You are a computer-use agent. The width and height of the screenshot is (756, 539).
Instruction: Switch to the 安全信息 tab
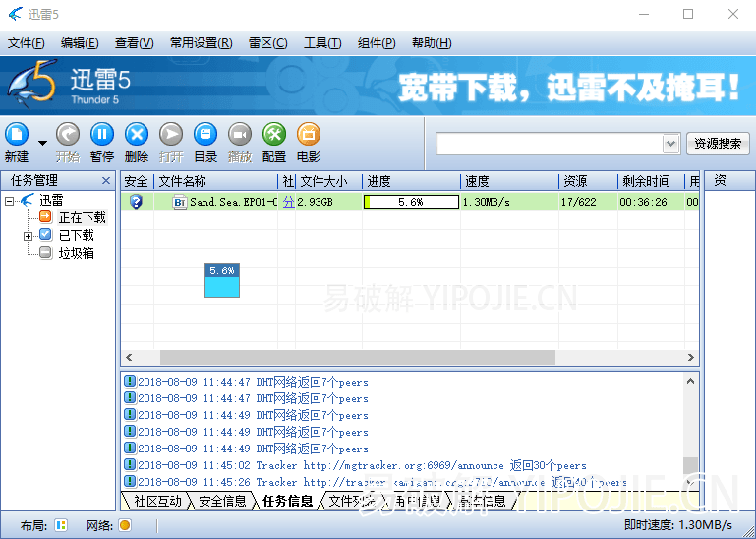(x=221, y=501)
